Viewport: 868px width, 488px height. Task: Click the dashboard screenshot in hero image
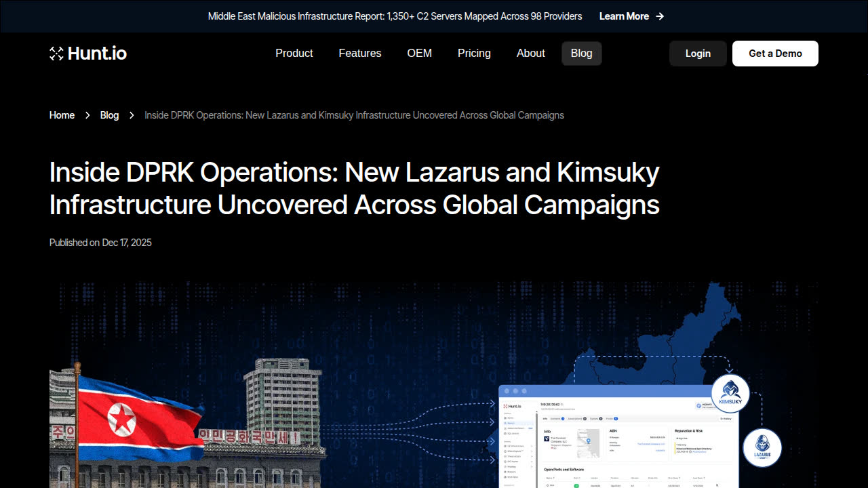pyautogui.click(x=618, y=436)
